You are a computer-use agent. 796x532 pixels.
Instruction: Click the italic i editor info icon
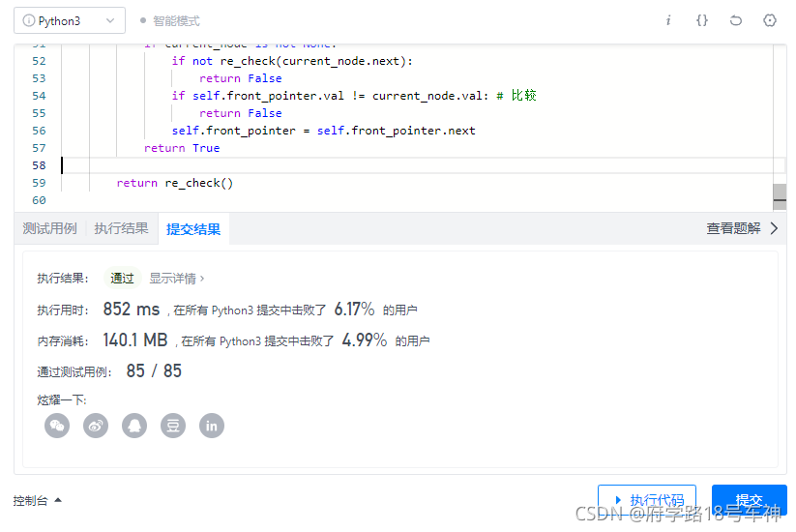pos(668,20)
